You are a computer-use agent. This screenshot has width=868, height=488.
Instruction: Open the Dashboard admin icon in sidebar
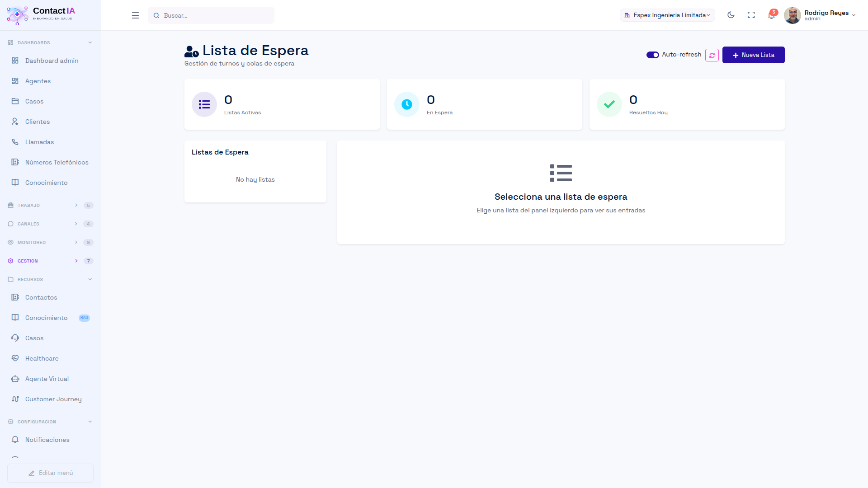coord(15,61)
